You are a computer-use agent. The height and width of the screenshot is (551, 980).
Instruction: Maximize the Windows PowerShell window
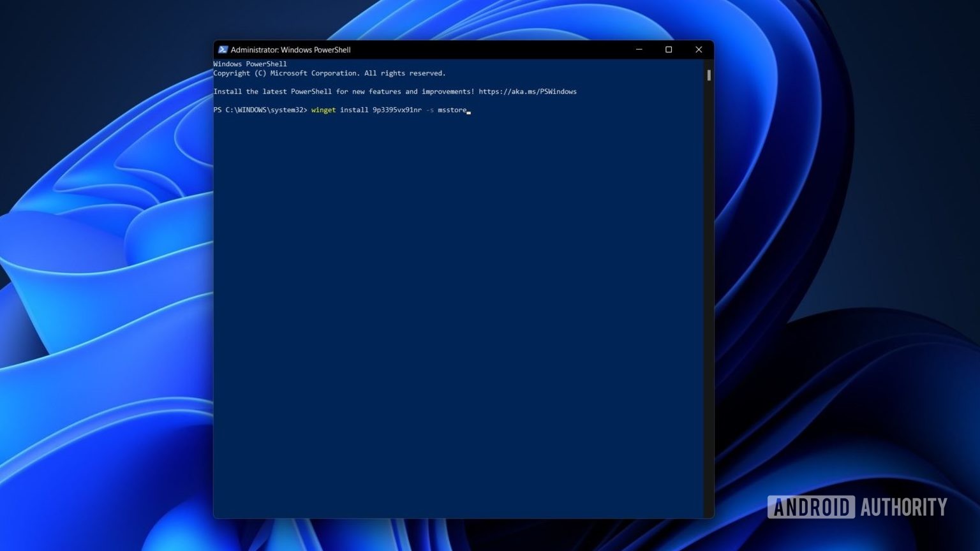(669, 50)
